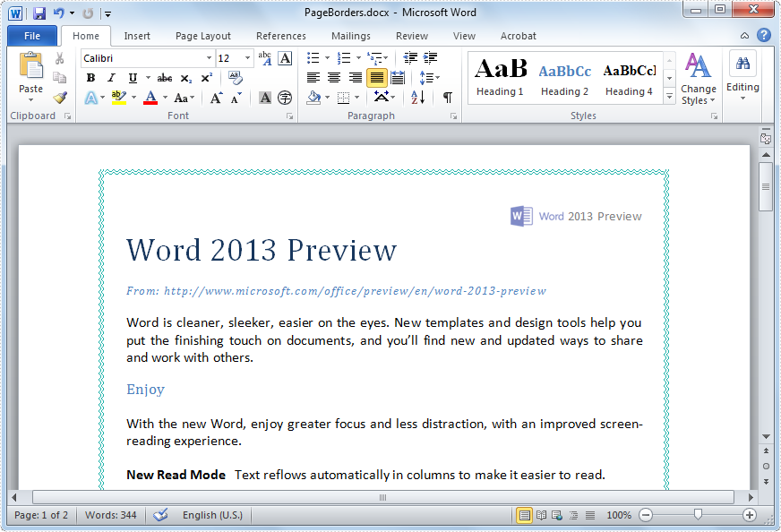Open Word Help with the question mark icon
Image resolution: width=781 pixels, height=532 pixels.
tap(764, 35)
